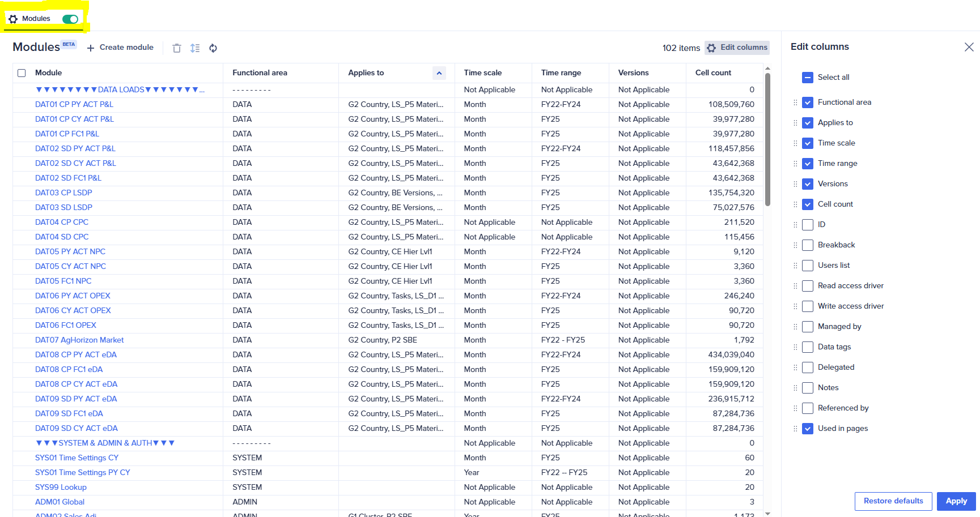Image resolution: width=980 pixels, height=517 pixels.
Task: Enable the Read access driver checkbox
Action: [x=808, y=286]
